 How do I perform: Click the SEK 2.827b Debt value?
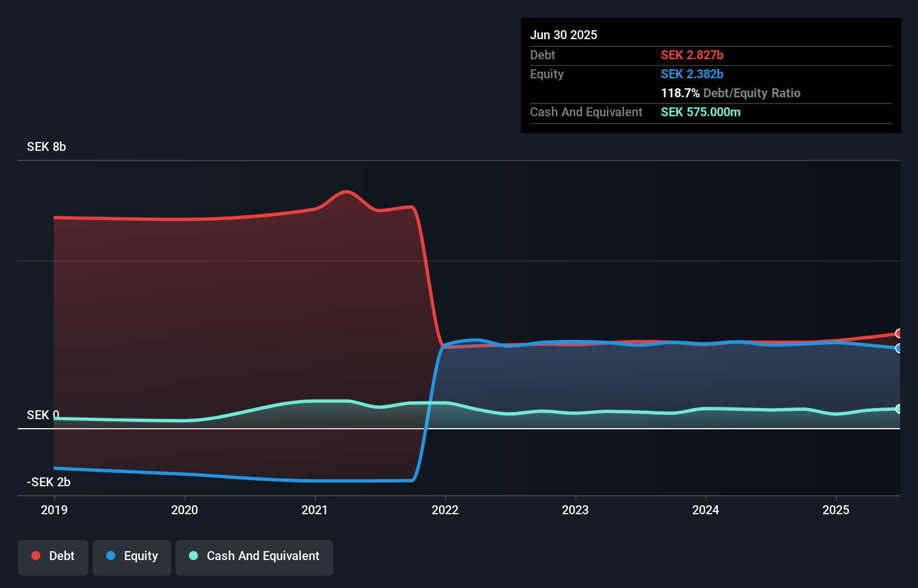pyautogui.click(x=693, y=55)
